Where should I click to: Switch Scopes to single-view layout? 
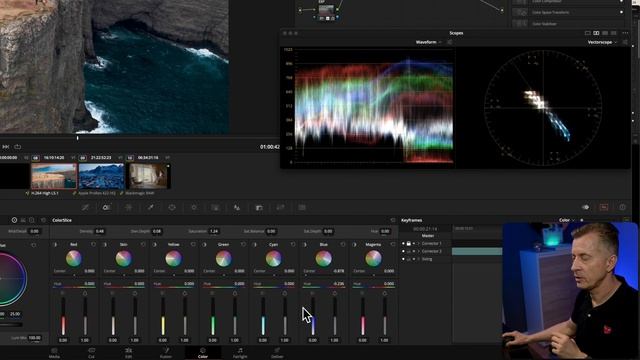(x=588, y=33)
